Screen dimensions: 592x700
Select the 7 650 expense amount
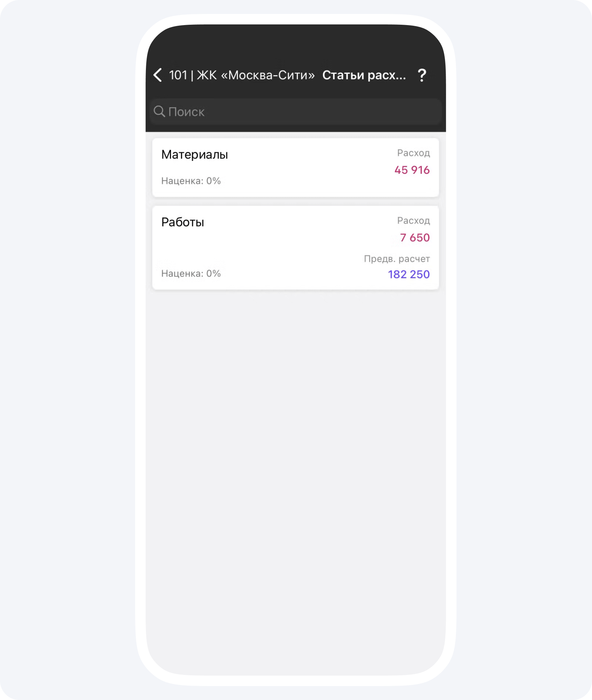415,238
